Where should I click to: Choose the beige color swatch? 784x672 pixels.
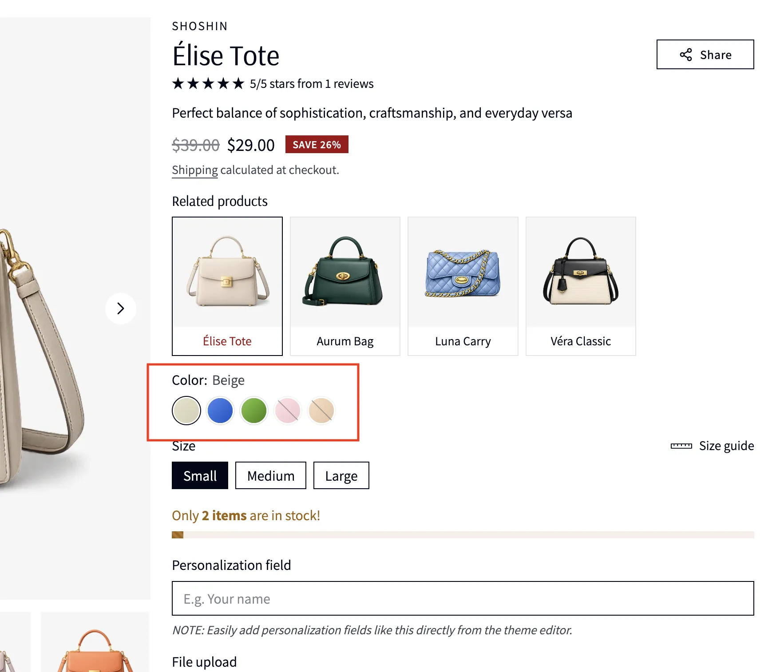(186, 411)
